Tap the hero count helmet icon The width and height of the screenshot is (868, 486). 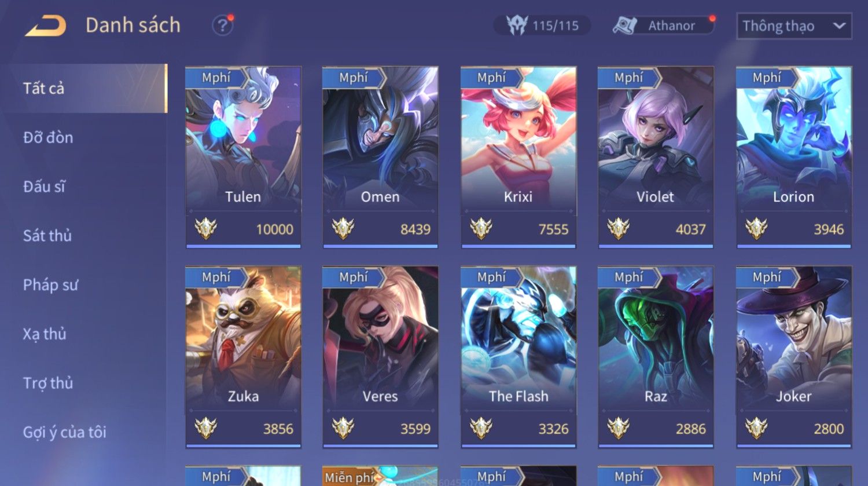[516, 25]
